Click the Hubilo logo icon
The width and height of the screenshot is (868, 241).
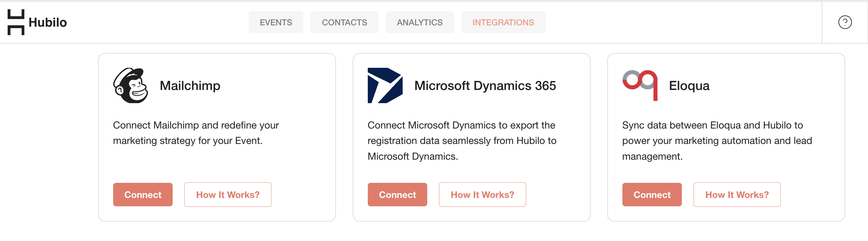click(16, 22)
